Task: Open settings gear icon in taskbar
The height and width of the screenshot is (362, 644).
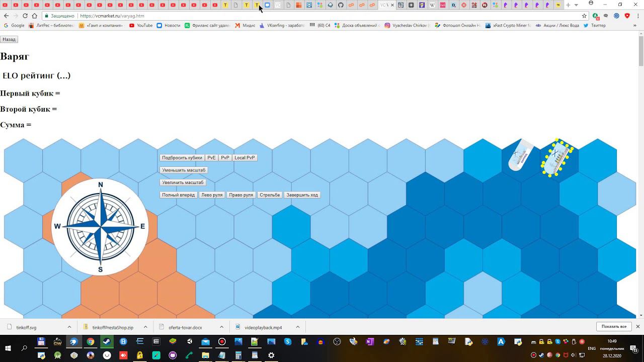Action: click(271, 355)
